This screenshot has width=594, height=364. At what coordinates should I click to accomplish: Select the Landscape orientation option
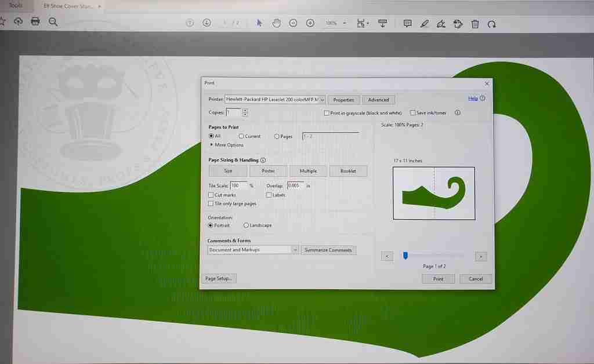click(x=247, y=225)
